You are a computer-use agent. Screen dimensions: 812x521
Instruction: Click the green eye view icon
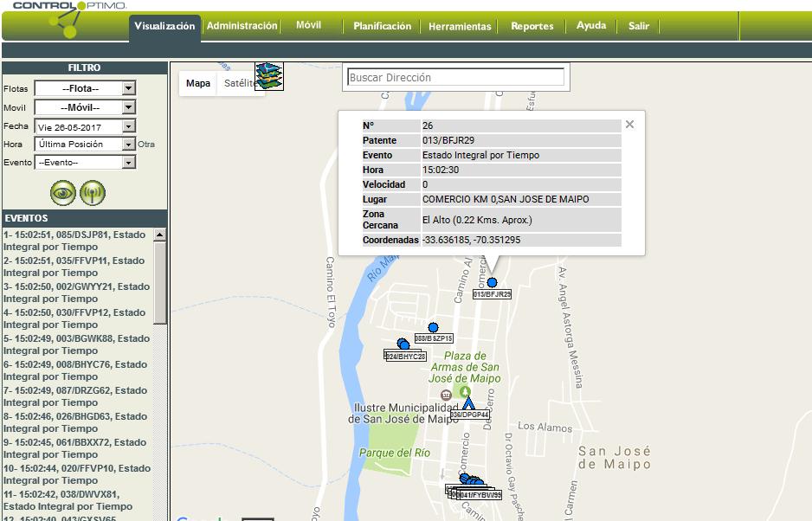(62, 193)
